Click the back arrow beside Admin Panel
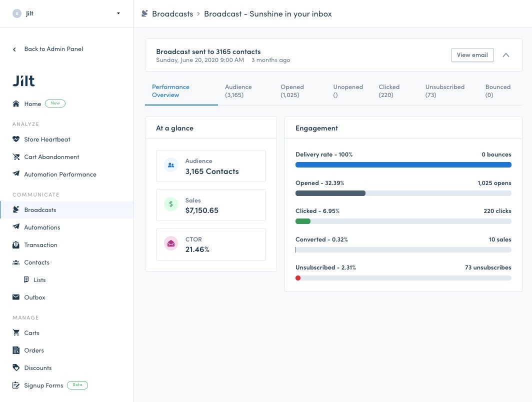 click(x=14, y=49)
